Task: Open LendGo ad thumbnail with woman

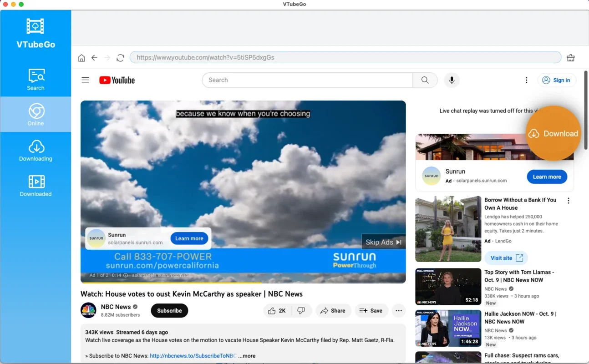Action: pos(448,229)
